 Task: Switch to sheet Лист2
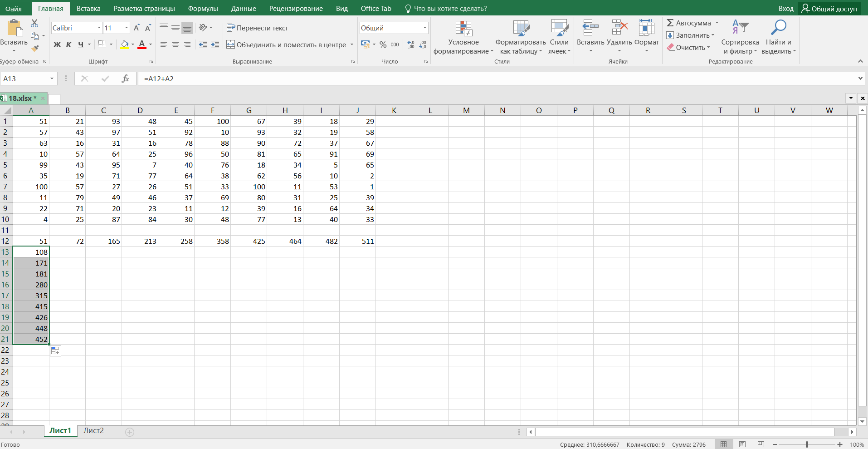click(x=94, y=431)
